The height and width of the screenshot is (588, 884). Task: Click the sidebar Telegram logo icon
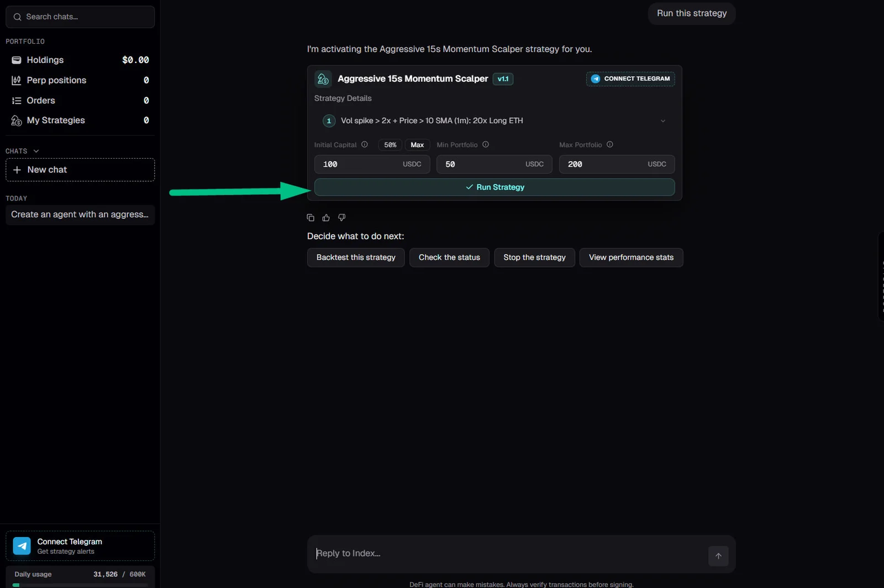pyautogui.click(x=22, y=546)
